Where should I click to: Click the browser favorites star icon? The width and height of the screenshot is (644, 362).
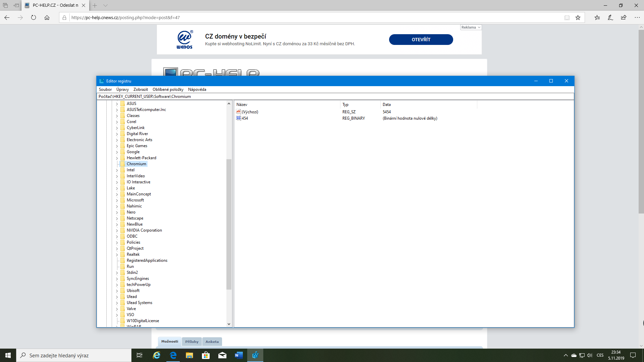click(x=578, y=18)
